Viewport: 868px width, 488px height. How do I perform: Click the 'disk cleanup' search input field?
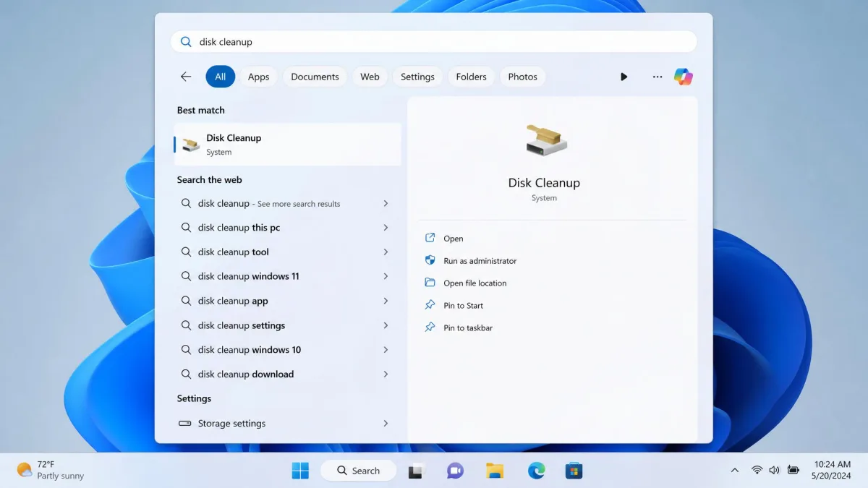click(x=434, y=42)
